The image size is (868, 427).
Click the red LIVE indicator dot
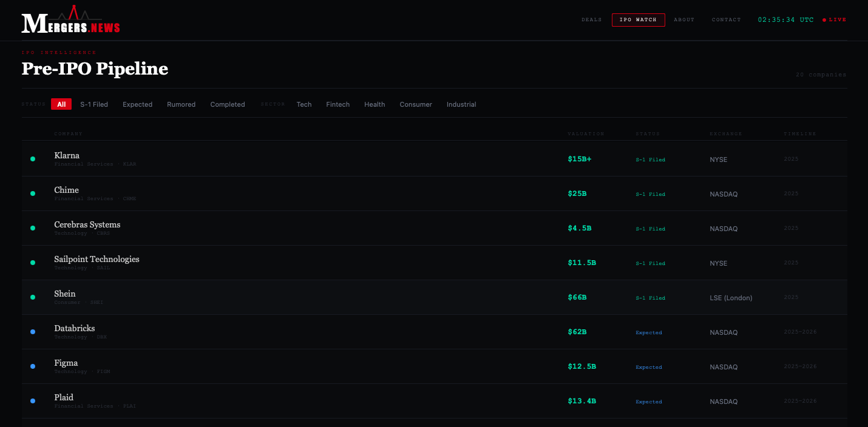824,20
